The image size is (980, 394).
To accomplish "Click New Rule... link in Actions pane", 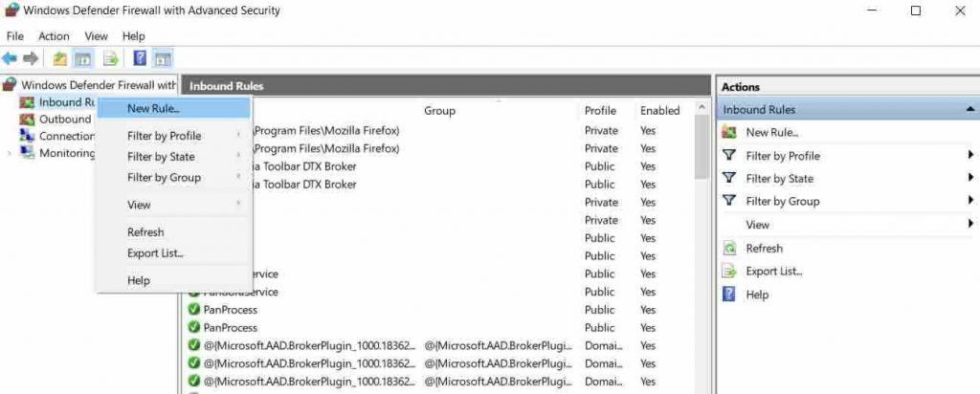I will 772,132.
